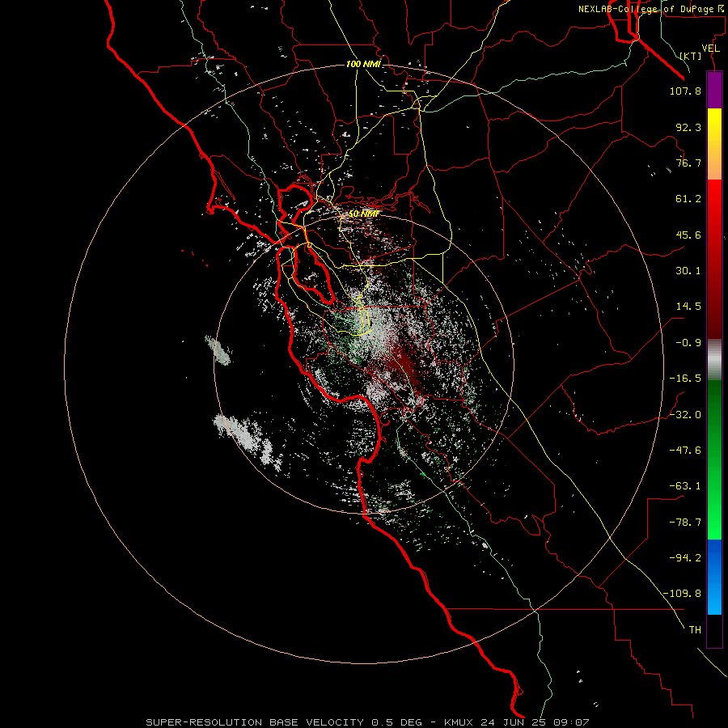This screenshot has width=728, height=728.
Task: Click the -78.7 velocity scale value
Action: [x=685, y=523]
